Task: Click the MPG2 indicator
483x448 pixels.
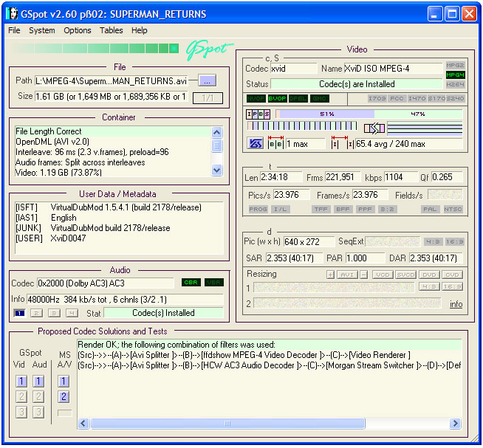Action: tap(455, 65)
